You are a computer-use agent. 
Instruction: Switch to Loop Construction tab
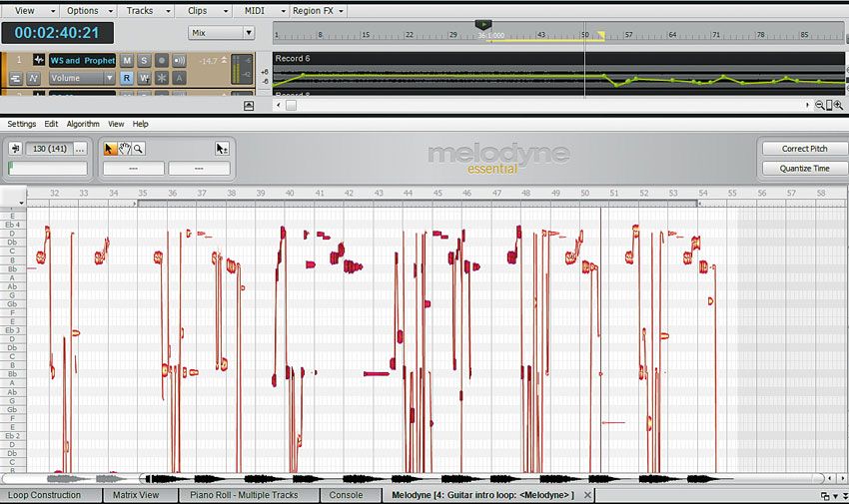(x=51, y=495)
